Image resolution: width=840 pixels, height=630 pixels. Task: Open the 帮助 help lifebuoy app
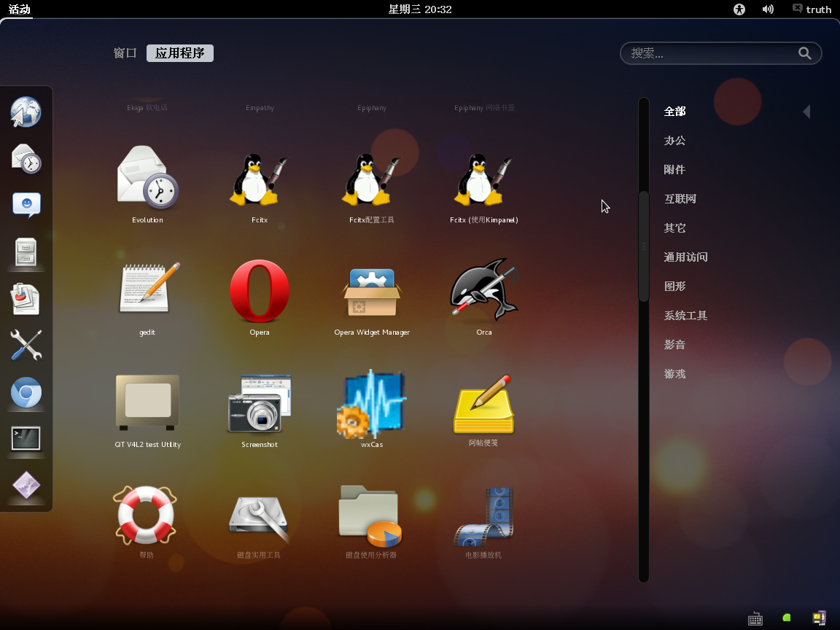(x=146, y=521)
